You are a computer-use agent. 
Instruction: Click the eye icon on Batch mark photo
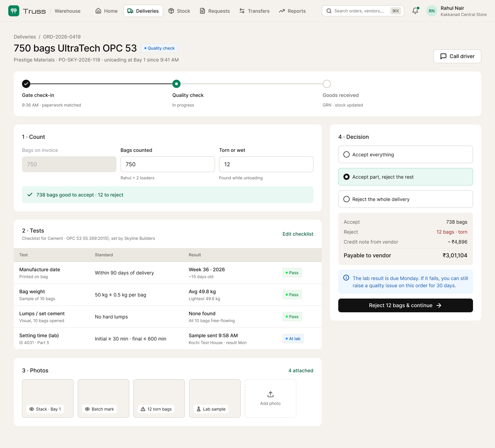(87, 409)
